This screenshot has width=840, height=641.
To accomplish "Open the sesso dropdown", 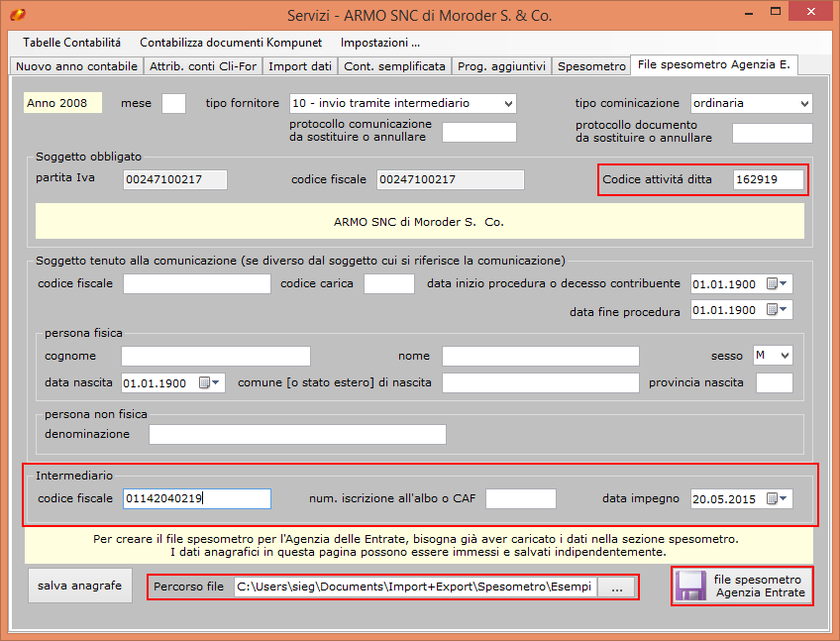I will (x=785, y=356).
